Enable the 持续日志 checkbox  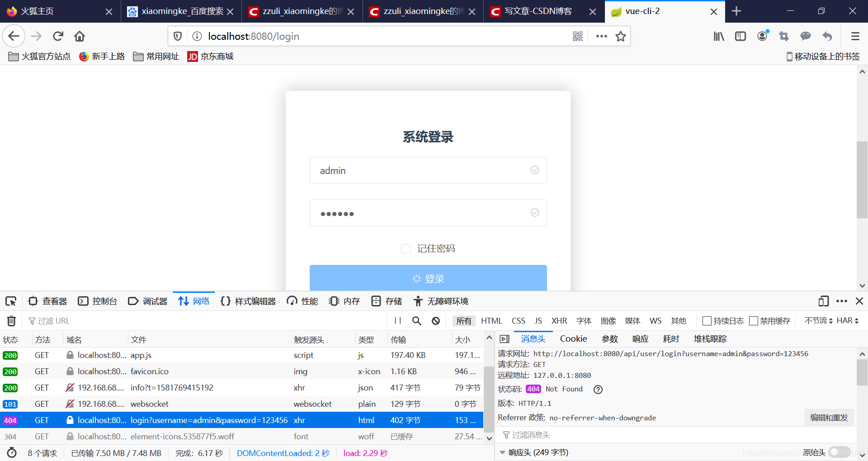[x=707, y=321]
